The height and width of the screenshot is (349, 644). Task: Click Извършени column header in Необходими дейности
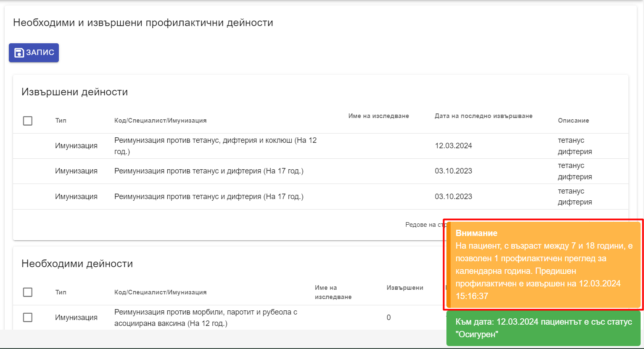(x=405, y=288)
